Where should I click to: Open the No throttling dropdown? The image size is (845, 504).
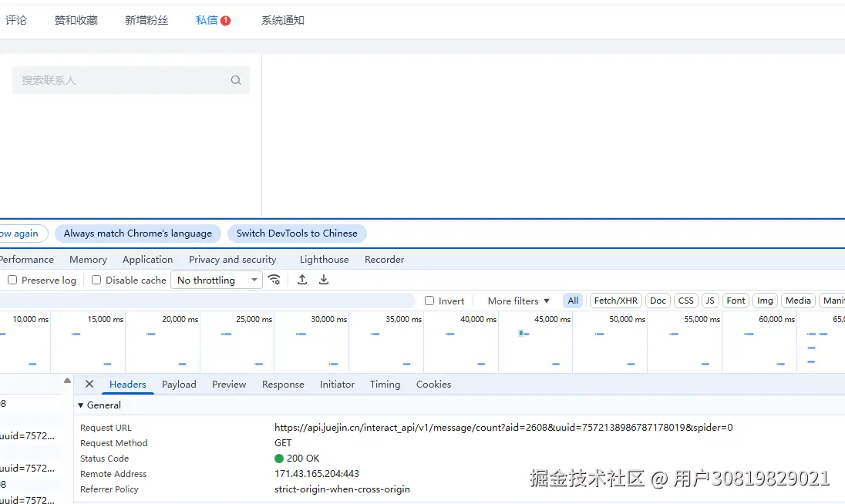point(216,280)
